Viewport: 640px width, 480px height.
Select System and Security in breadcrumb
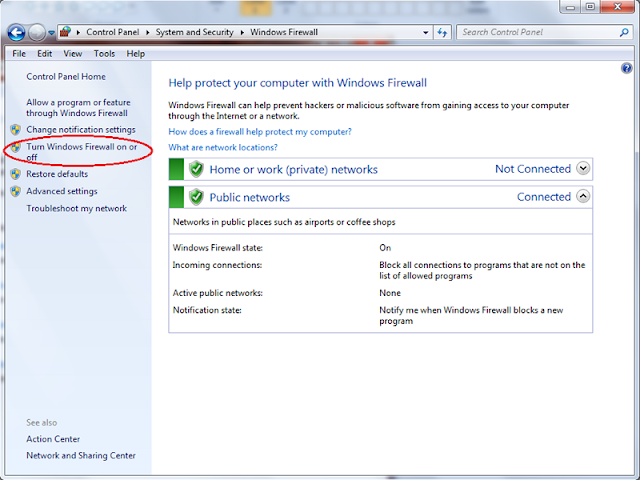[194, 32]
